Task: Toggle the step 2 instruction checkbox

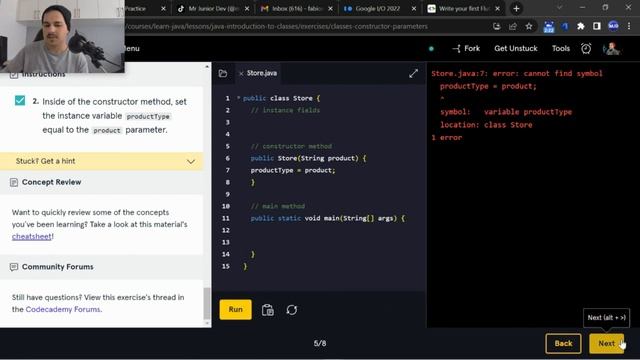Action: pyautogui.click(x=20, y=100)
